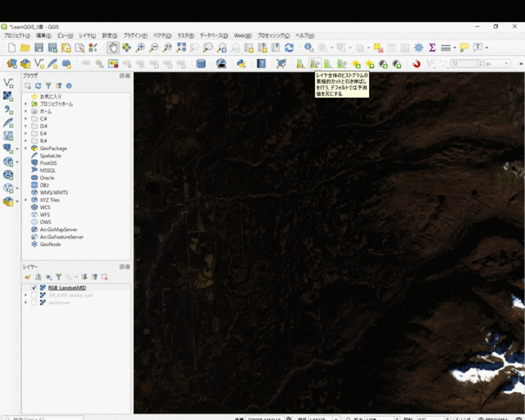Viewport: 525px width, 420px height.
Task: Zoom to native 1:1 resolution
Action: tap(167, 48)
